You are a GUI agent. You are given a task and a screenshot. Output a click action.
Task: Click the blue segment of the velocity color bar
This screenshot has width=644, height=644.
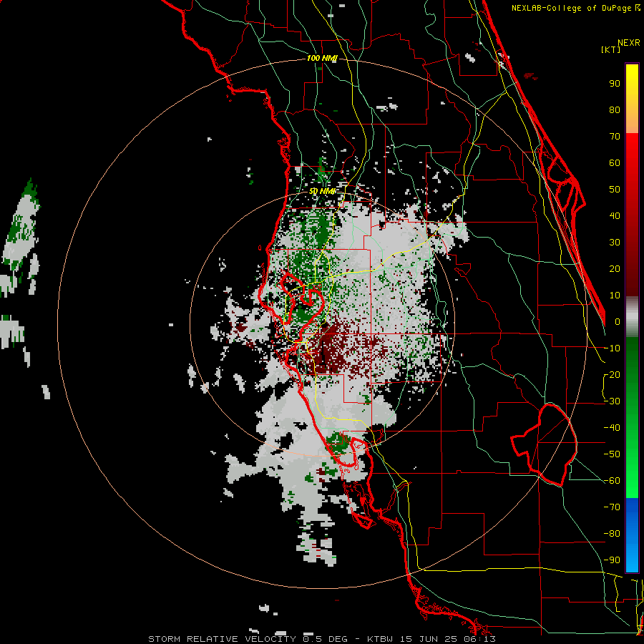[632, 535]
